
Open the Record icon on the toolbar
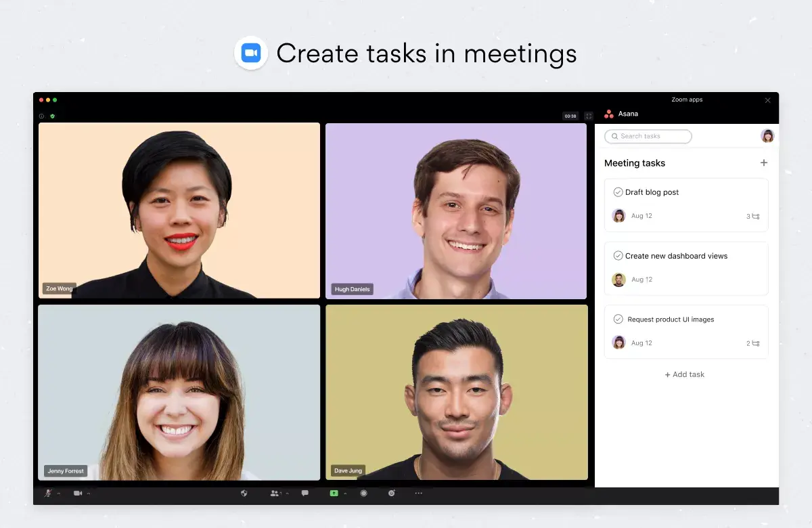point(364,493)
